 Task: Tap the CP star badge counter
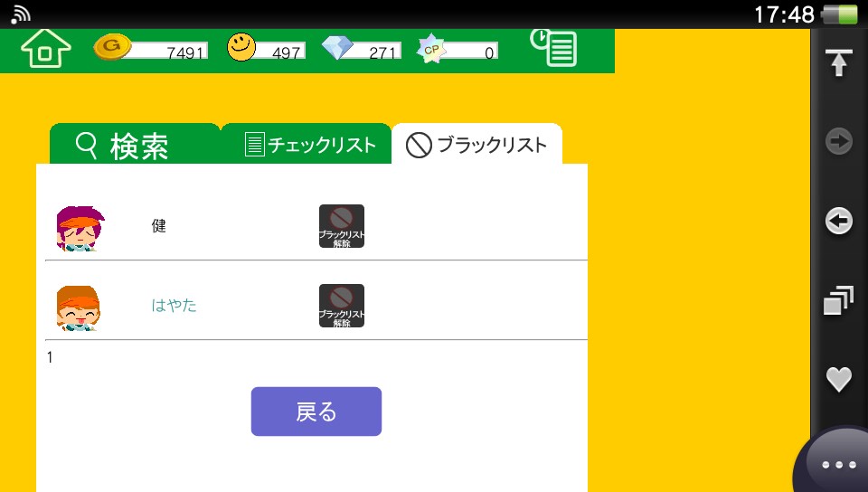458,49
